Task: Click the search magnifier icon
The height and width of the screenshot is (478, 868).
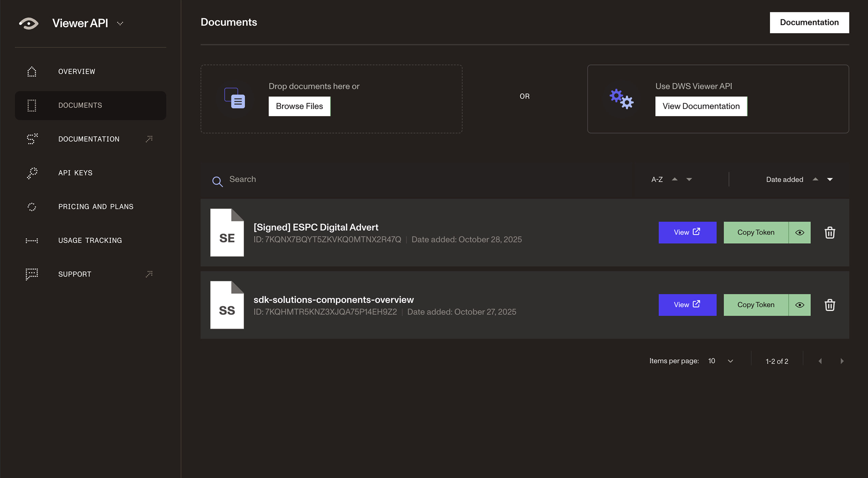Action: [x=217, y=181]
